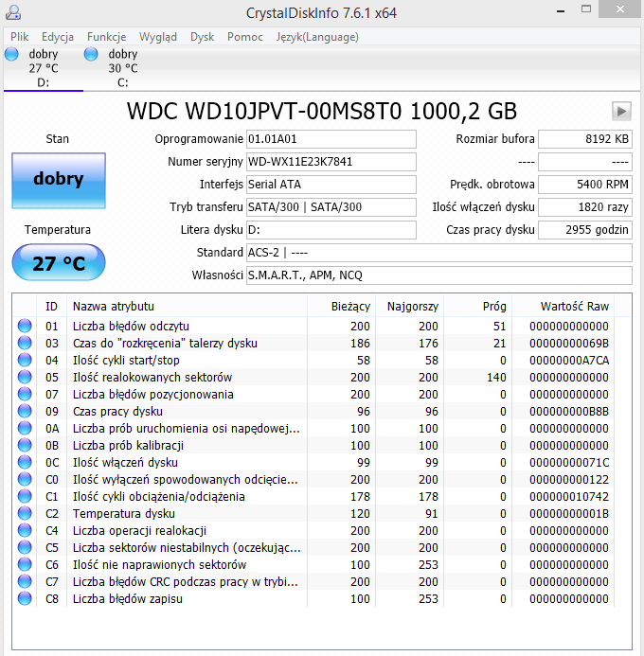
Task: Switch to the C: drive tab at 30 °C
Action: coord(123,68)
